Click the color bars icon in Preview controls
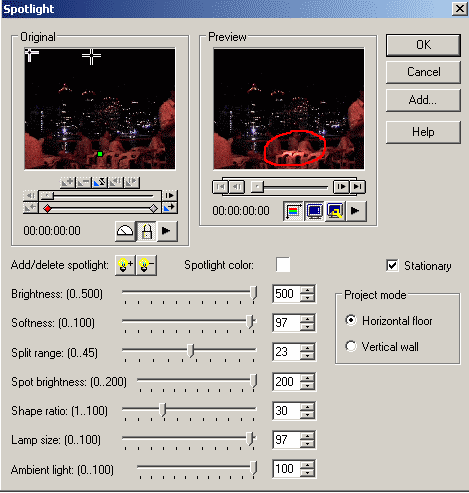Viewport: 469px width, 493px height. [x=293, y=211]
